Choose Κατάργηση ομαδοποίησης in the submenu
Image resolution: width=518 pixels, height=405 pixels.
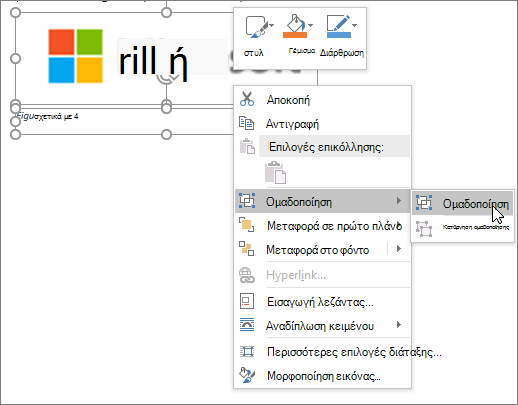point(462,228)
